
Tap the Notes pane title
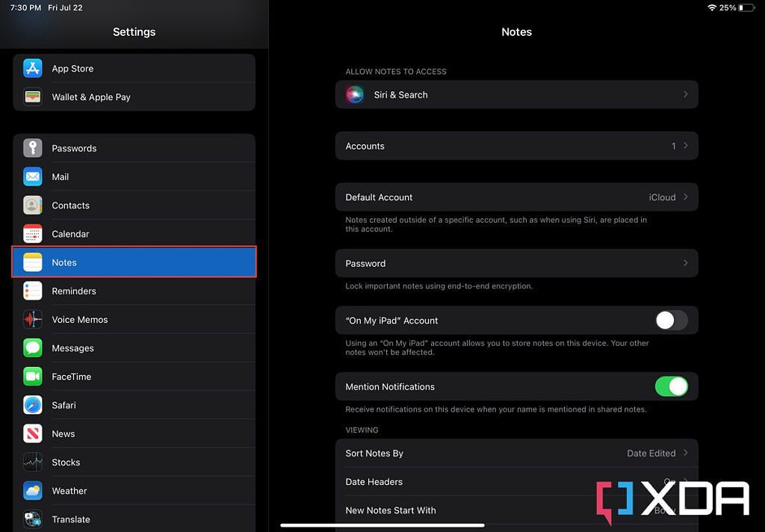tap(517, 31)
